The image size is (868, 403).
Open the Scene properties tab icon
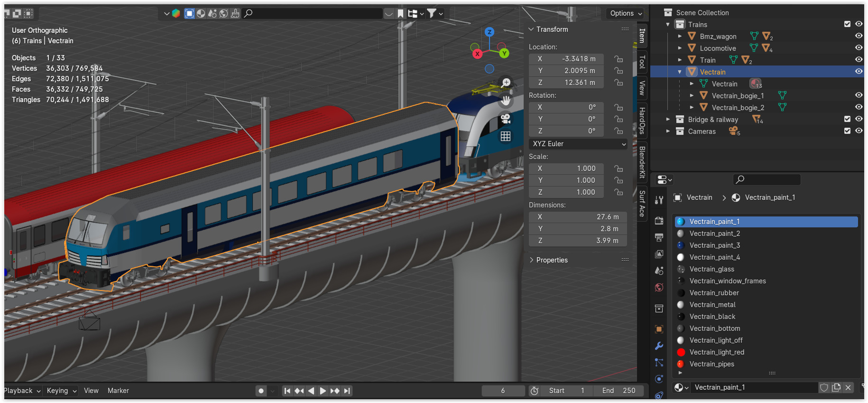(659, 271)
